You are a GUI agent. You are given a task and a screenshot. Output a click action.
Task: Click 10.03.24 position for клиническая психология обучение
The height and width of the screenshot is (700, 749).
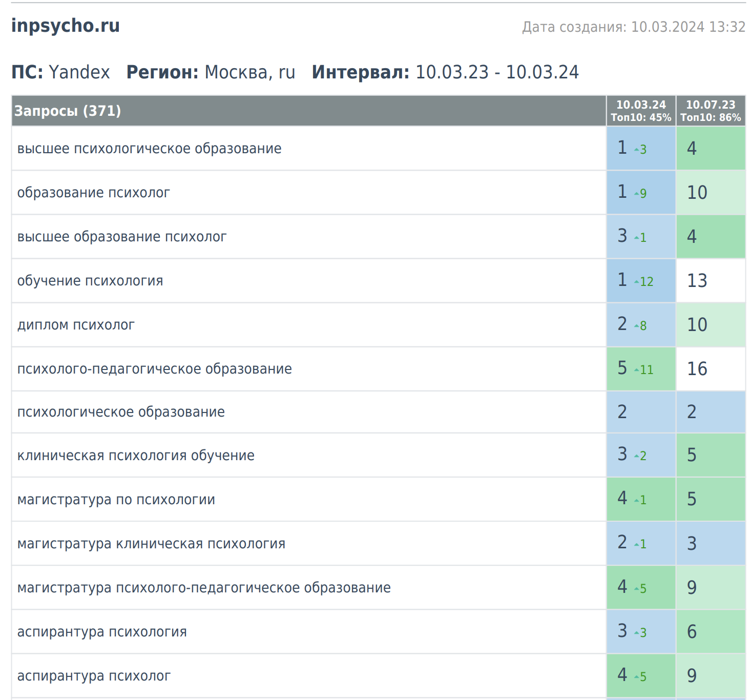coord(641,456)
